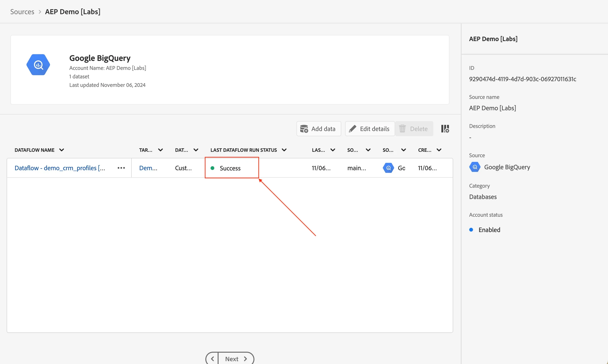
Task: Click the Add data button
Action: (x=319, y=129)
